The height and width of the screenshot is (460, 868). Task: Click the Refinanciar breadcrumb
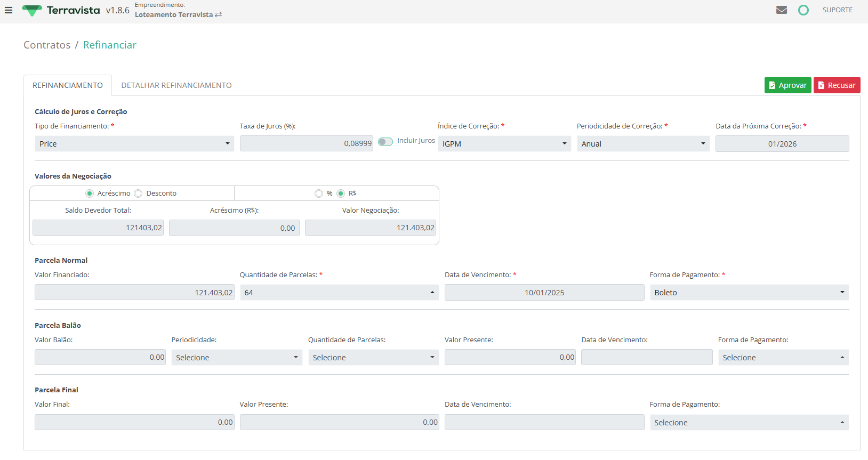110,45
